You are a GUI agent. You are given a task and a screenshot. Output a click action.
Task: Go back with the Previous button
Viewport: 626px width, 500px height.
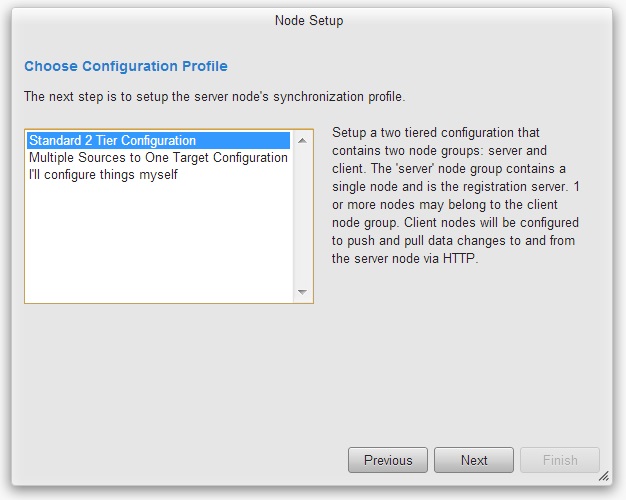pos(388,460)
